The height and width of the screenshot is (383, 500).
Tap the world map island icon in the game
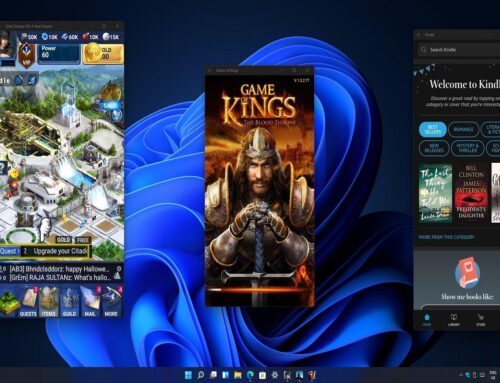9,302
